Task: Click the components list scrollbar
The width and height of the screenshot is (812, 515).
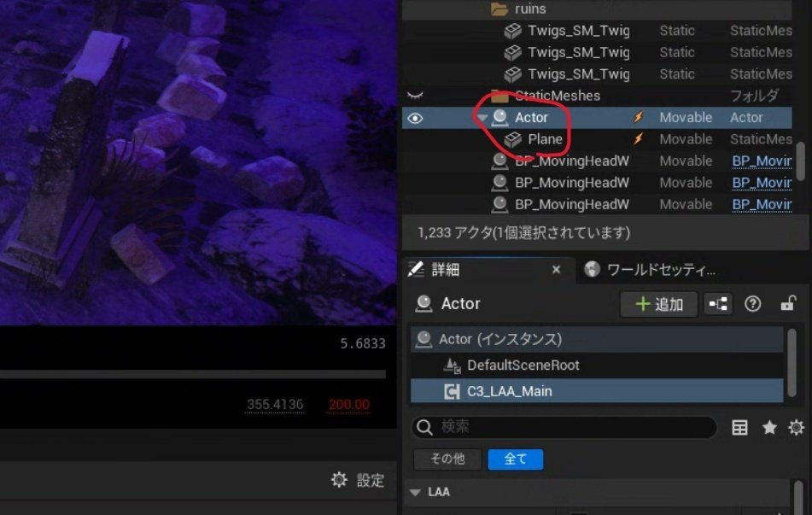Action: tap(792, 363)
